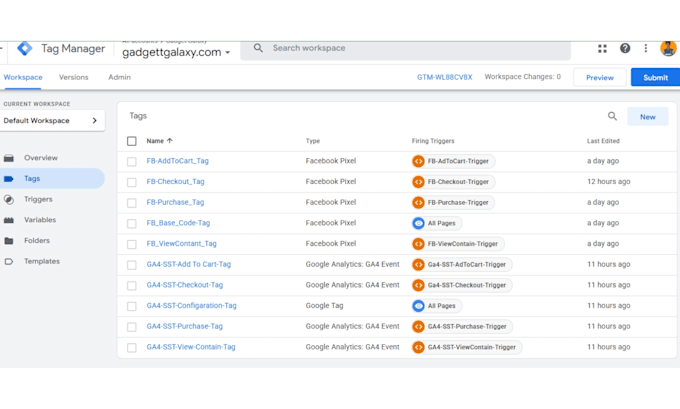The width and height of the screenshot is (680, 409).
Task: Open the GA4-SST-Purchase-Tag link
Action: point(184,326)
